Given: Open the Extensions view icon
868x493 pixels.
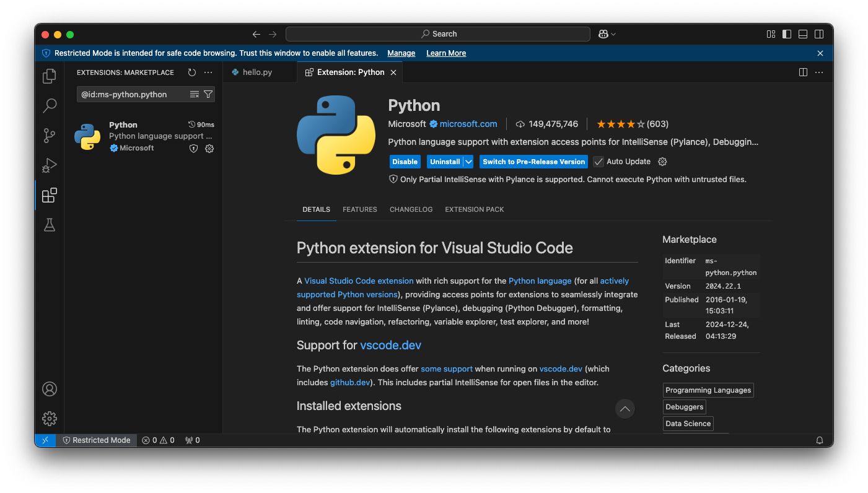Looking at the screenshot, I should coord(50,195).
